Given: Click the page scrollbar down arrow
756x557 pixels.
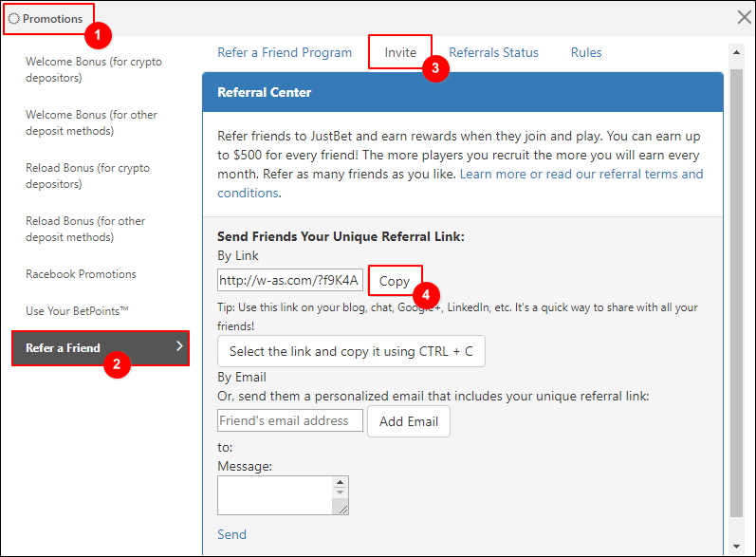Looking at the screenshot, I should coord(736,547).
